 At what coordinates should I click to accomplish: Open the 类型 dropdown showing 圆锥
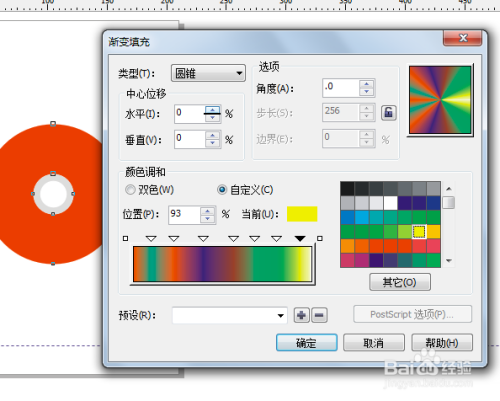point(208,73)
